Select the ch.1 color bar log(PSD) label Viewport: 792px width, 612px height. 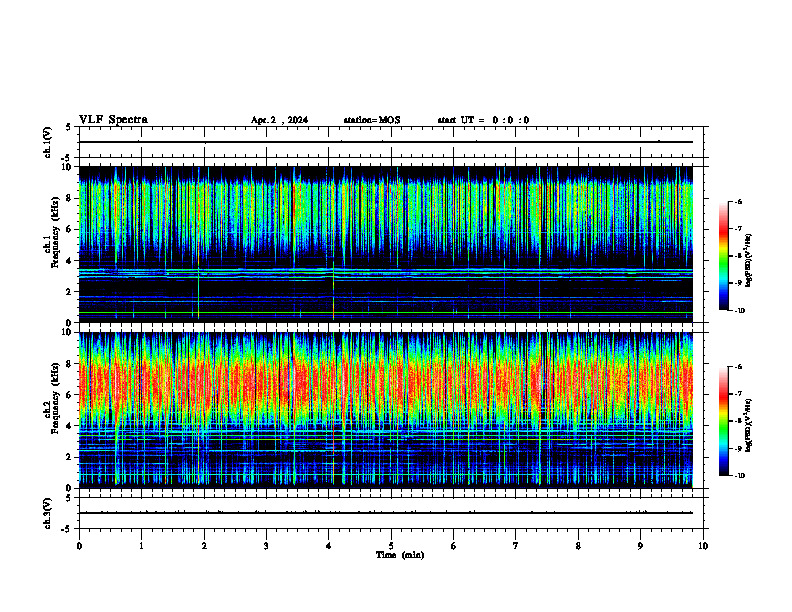coord(749,260)
